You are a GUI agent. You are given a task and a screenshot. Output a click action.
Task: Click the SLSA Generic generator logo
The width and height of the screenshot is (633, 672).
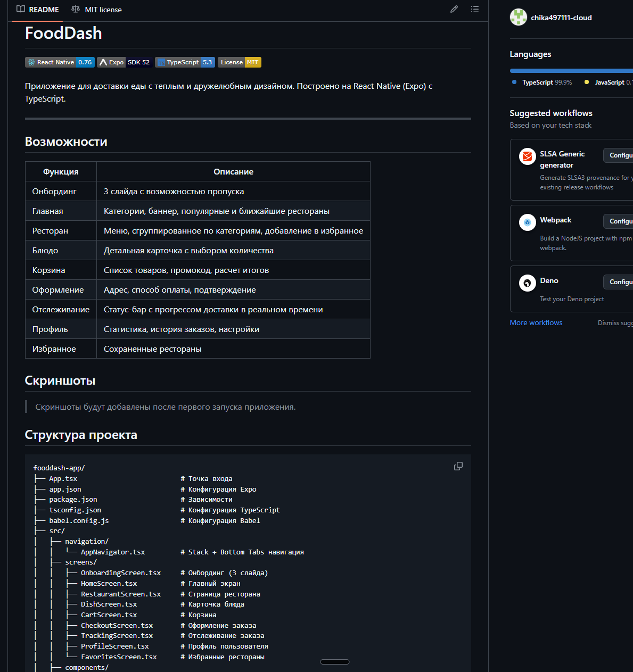(x=527, y=156)
